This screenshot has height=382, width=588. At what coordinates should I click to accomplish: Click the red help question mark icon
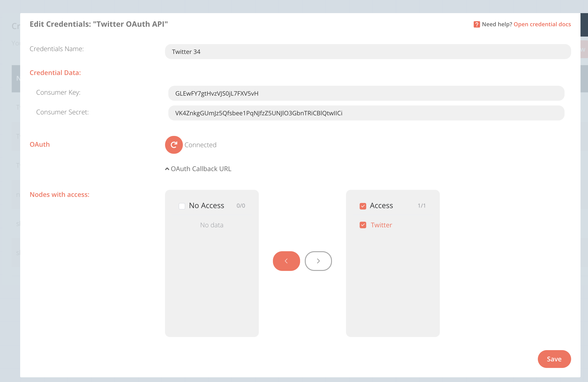coord(477,24)
